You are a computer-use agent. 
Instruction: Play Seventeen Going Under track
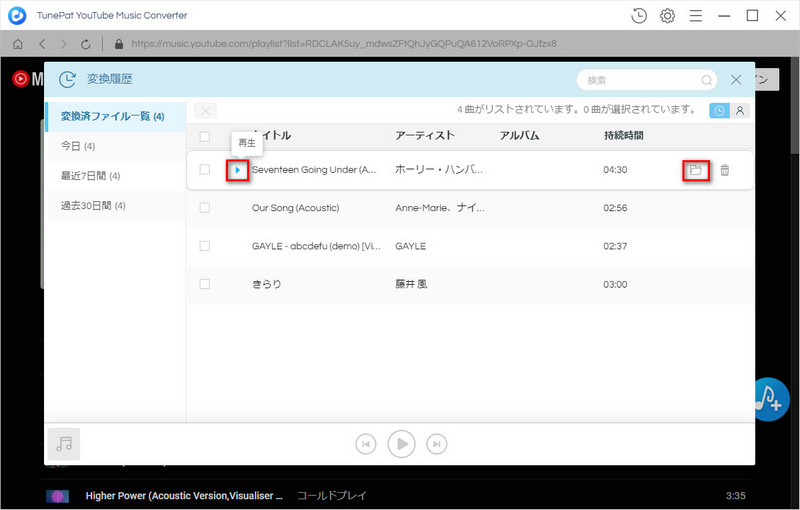tap(237, 170)
